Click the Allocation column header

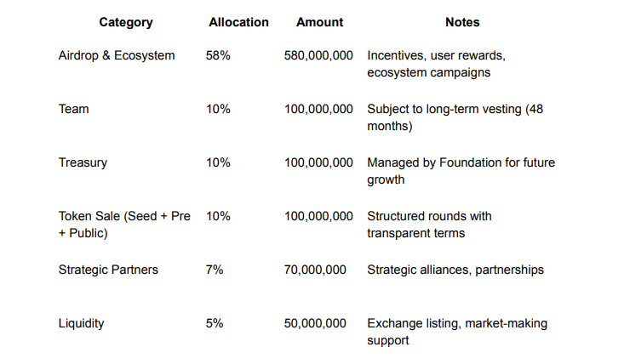238,22
